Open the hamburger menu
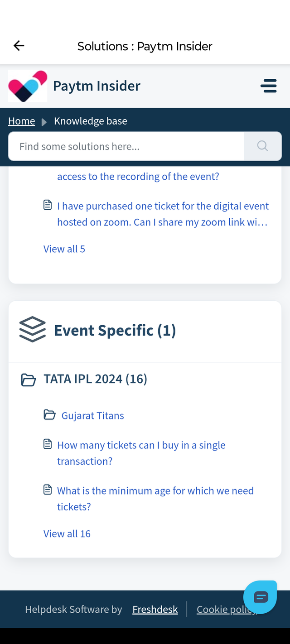Viewport: 290px width, 644px height. [269, 86]
